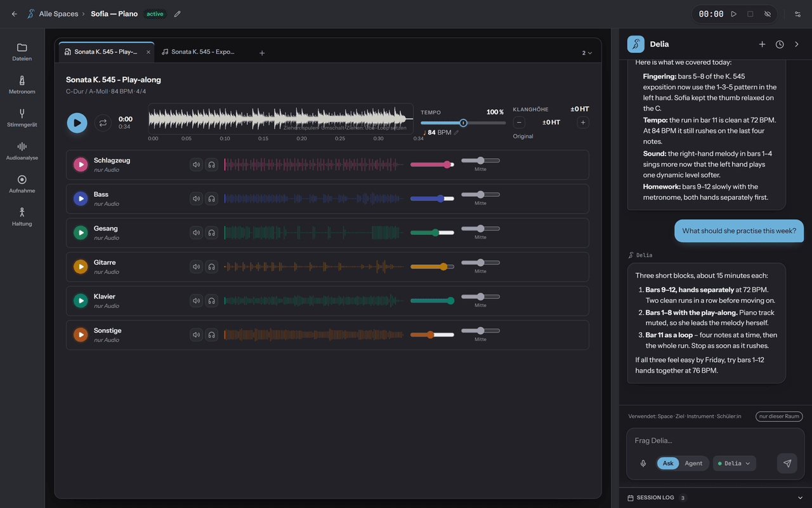Expand the Session Log section
812x508 pixels.
tap(715, 498)
